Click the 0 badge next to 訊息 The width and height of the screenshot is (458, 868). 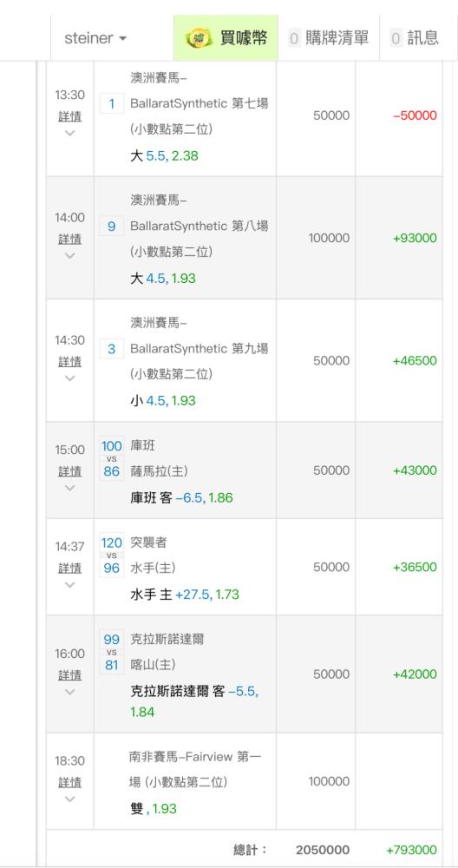pos(396,38)
